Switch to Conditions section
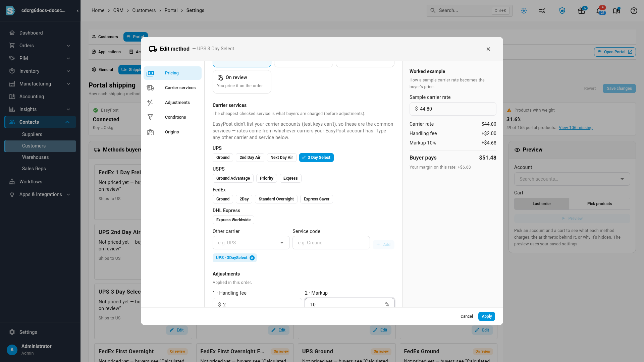Screen dimensions: 644x362 (172, 117)
